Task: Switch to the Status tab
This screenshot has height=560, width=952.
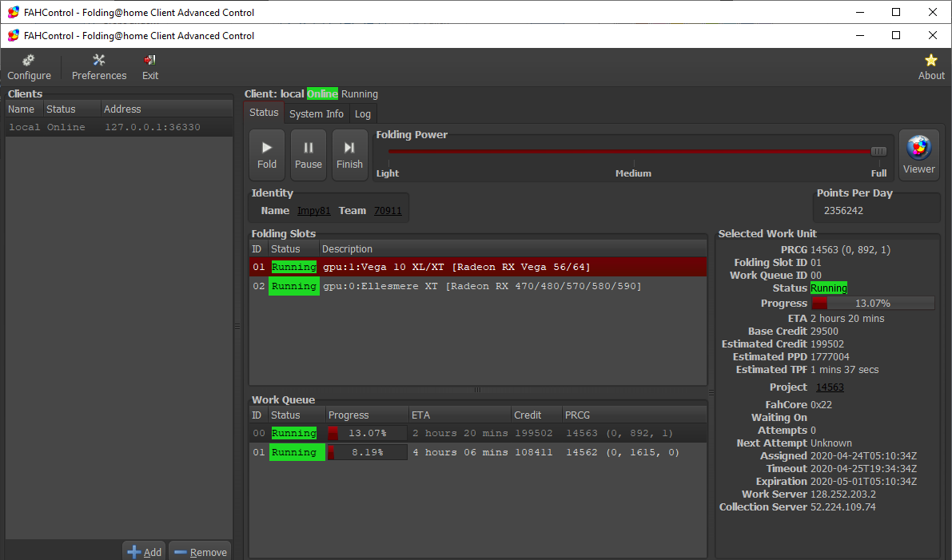Action: click(x=264, y=113)
